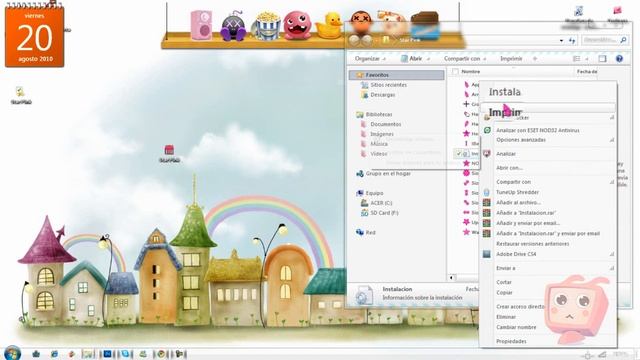Select Equipo in the navigation pane
The width and height of the screenshot is (640, 360).
tap(374, 193)
